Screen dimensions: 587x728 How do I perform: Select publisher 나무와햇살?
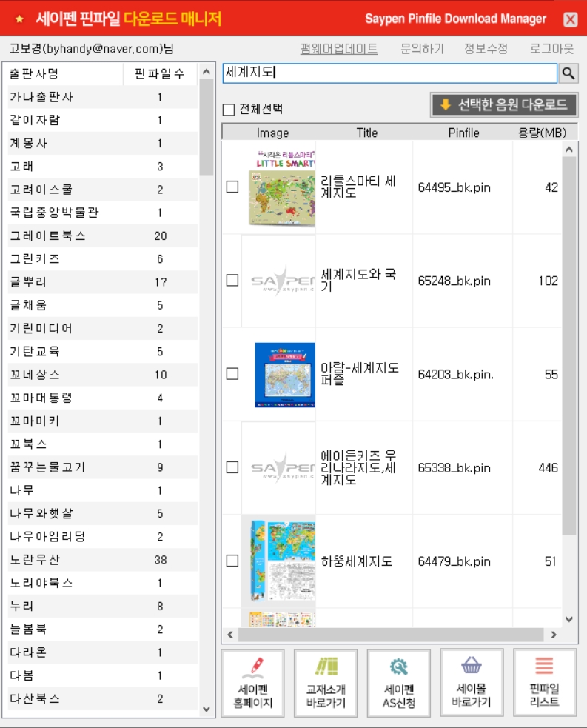coord(103,513)
